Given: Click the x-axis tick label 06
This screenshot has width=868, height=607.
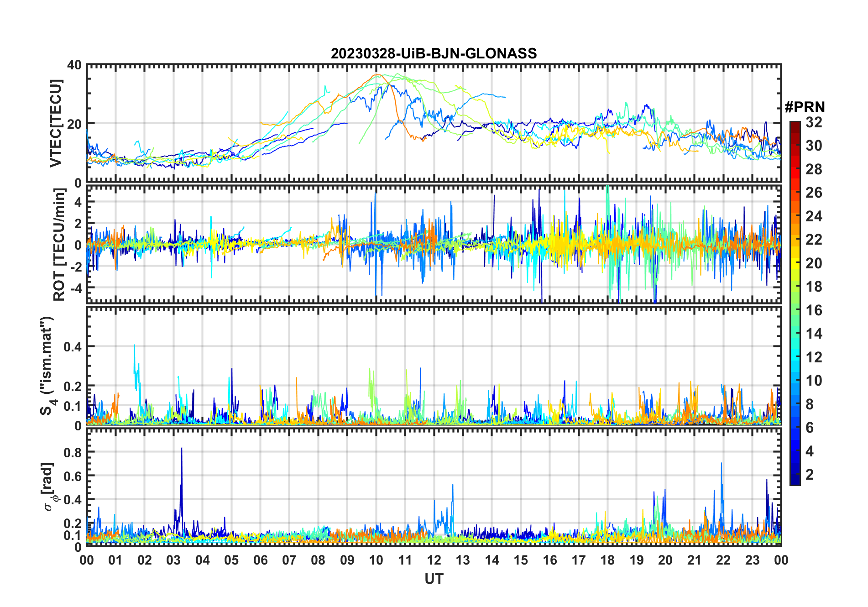Looking at the screenshot, I should (x=260, y=560).
